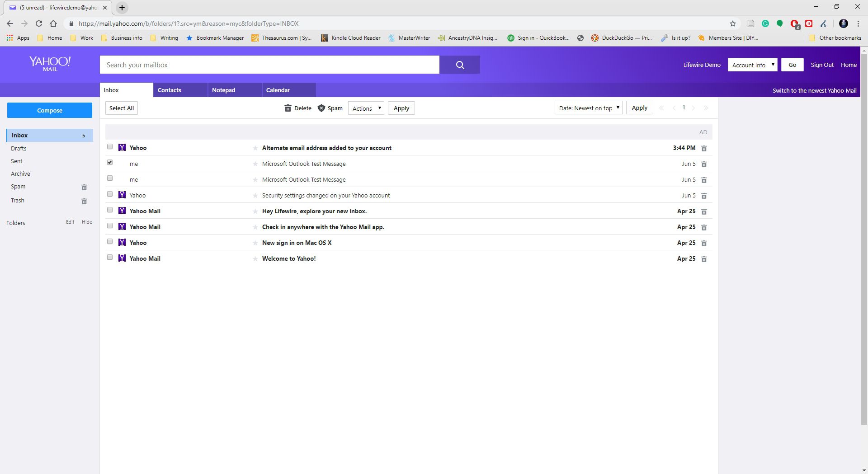The height and width of the screenshot is (474, 868).
Task: Check the 'Alternate email address added' message box
Action: [x=110, y=146]
